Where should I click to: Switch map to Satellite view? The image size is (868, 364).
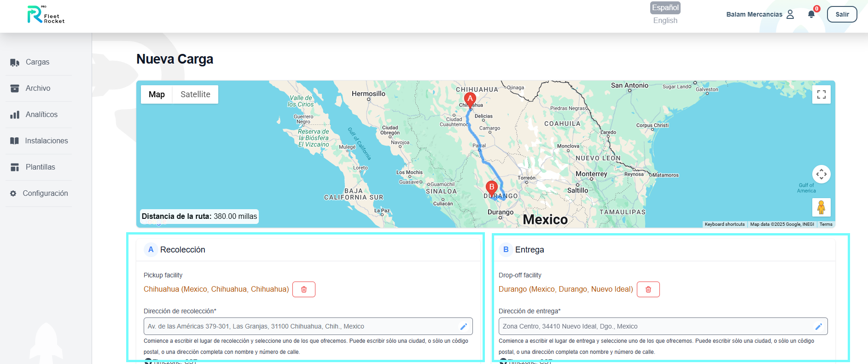[x=195, y=94]
